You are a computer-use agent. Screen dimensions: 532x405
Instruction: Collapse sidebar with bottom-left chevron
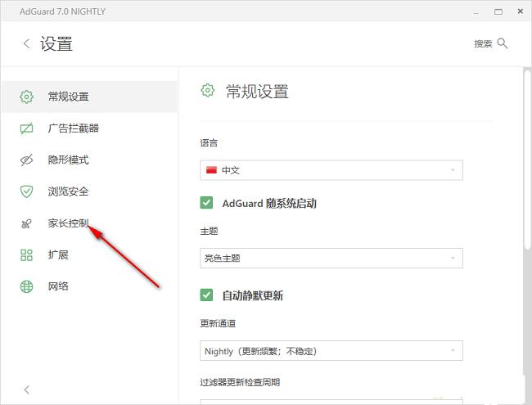coord(26,389)
